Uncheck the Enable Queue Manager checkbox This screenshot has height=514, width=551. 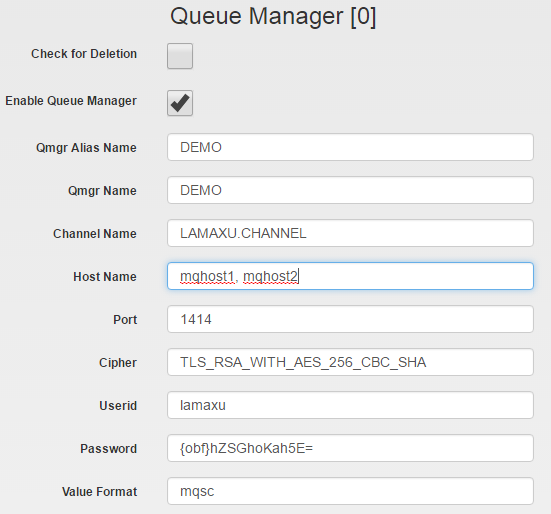coord(180,103)
